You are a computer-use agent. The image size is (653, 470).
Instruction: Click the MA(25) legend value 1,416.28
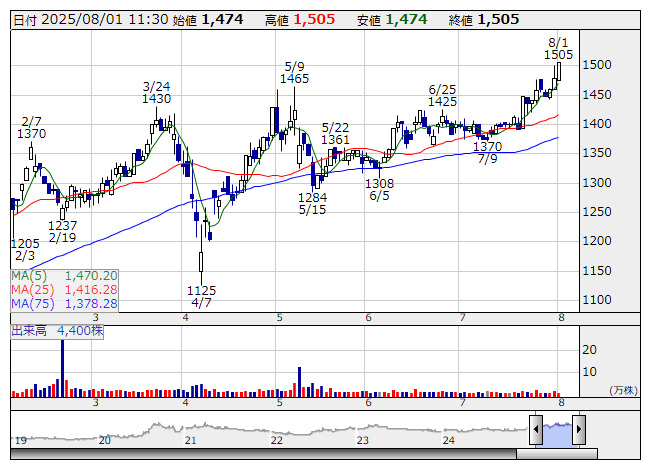(91, 290)
